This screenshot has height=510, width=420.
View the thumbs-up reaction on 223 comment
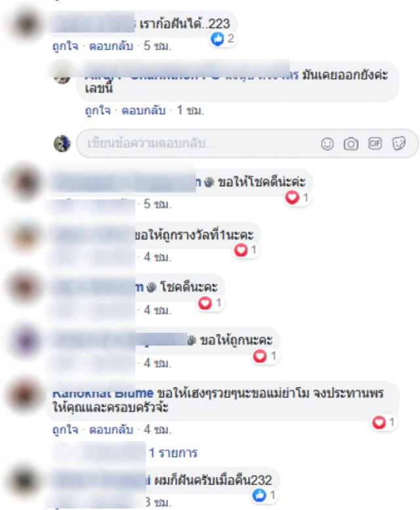tap(222, 39)
